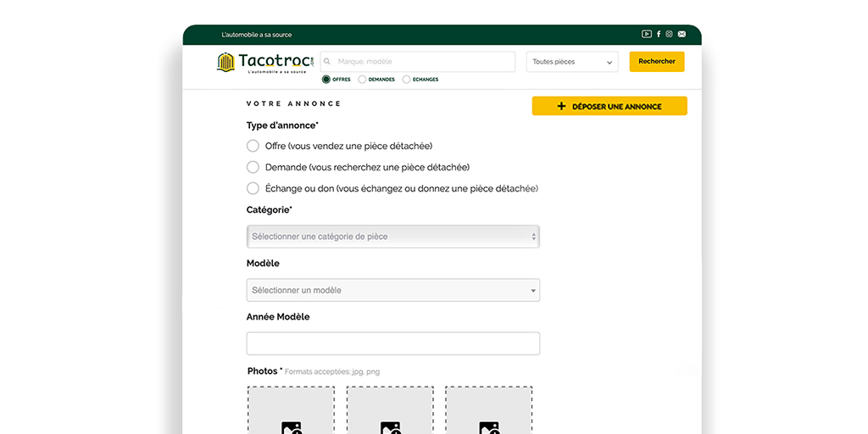Screen dimensions: 868x434
Task: Click the search magnifier icon
Action: 328,61
